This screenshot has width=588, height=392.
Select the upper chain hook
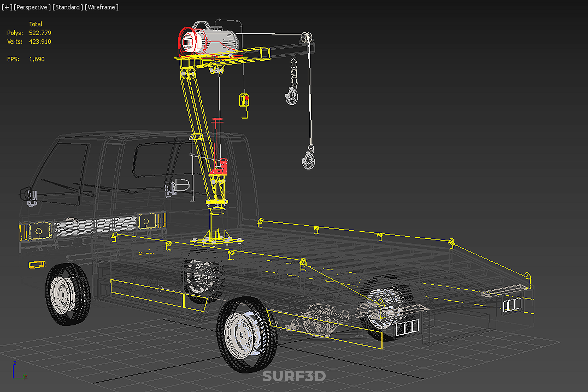click(292, 95)
